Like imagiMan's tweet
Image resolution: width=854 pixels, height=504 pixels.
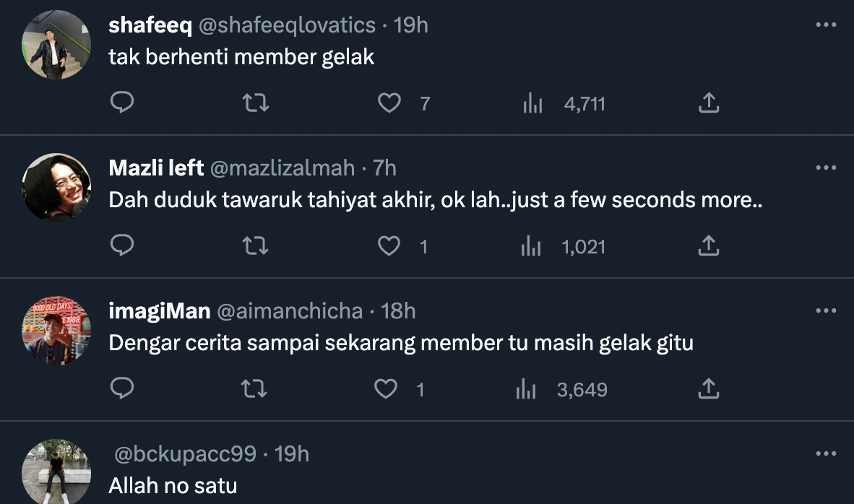[386, 389]
